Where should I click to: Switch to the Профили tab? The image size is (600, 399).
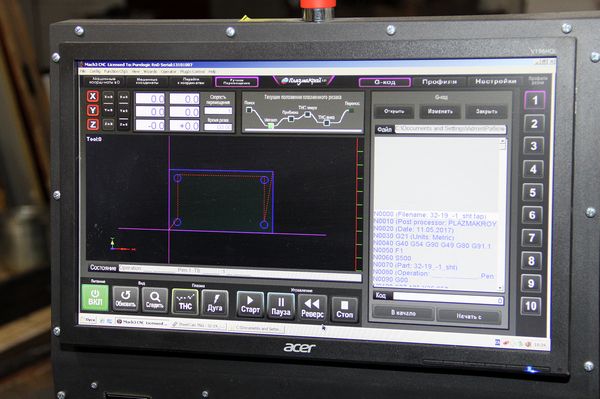[440, 82]
